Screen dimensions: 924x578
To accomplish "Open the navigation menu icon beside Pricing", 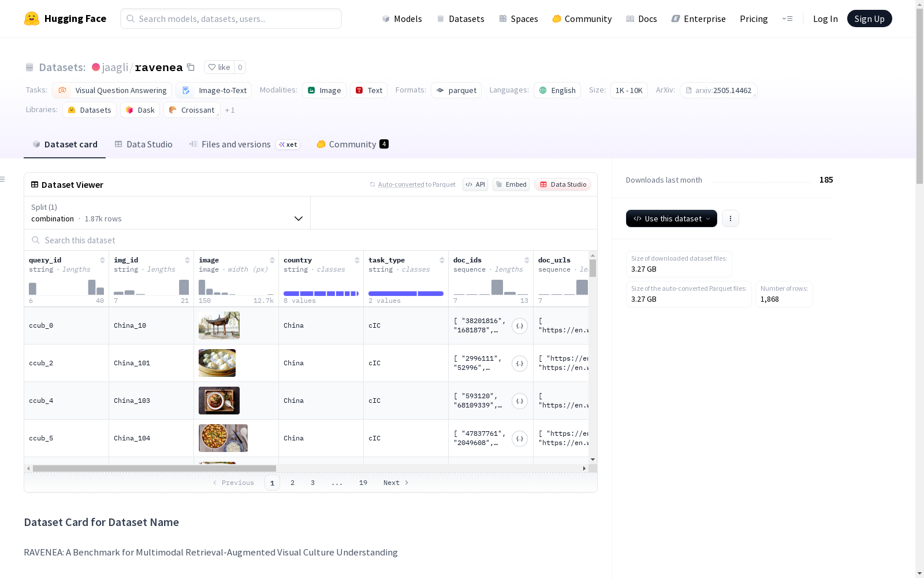I will click(787, 18).
